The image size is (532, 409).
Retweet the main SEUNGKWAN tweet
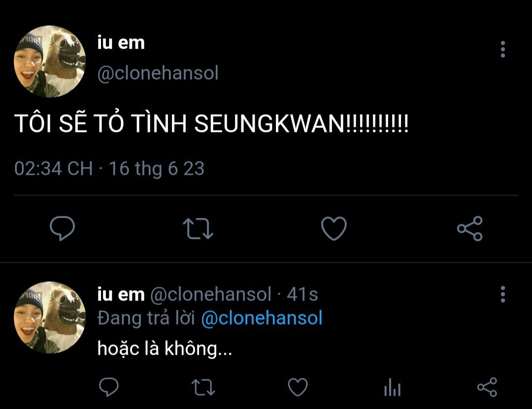198,229
